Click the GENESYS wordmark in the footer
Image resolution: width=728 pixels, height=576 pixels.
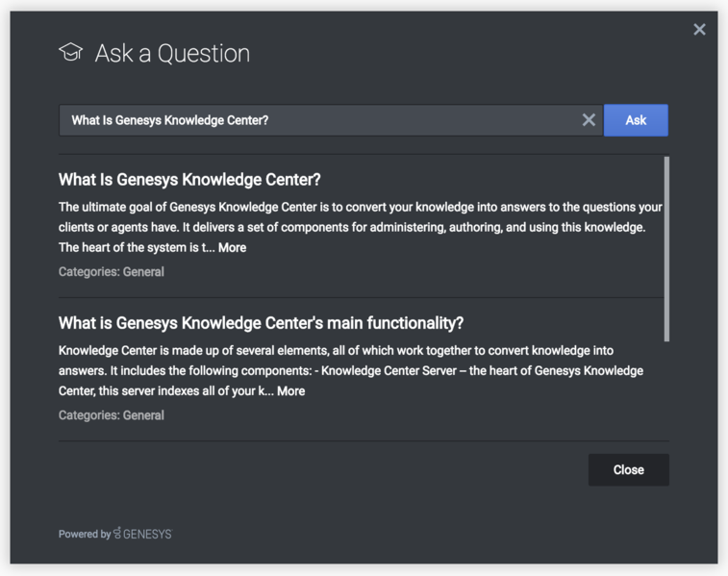(147, 534)
